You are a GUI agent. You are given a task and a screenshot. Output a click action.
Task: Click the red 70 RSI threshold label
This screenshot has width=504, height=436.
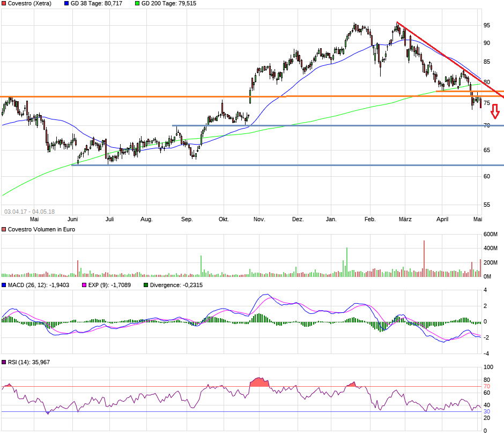click(487, 387)
